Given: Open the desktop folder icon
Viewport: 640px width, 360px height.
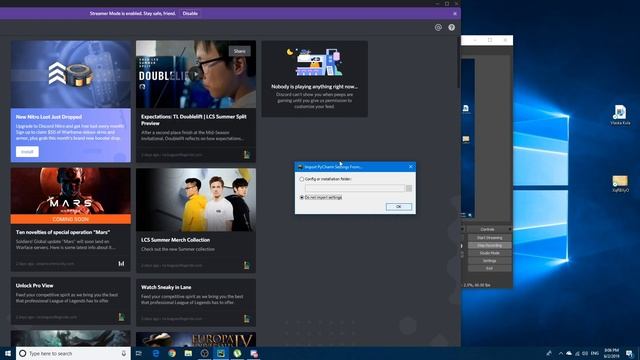Looking at the screenshot, I should (x=620, y=183).
